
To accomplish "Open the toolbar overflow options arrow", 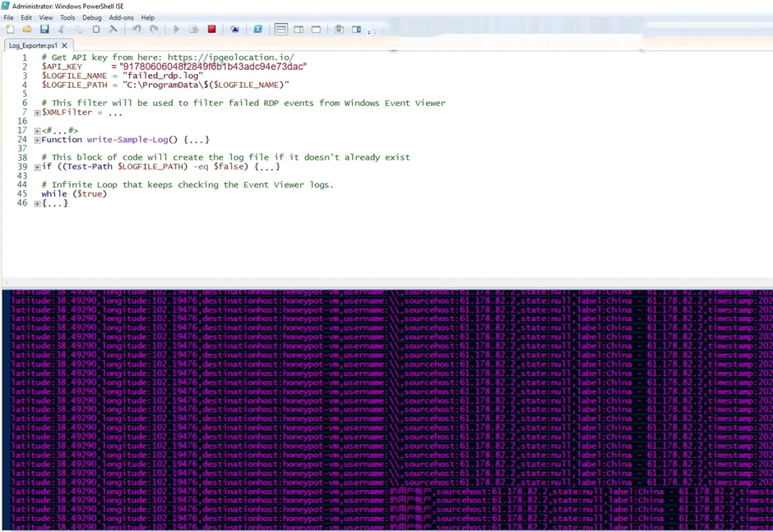I will [368, 32].
